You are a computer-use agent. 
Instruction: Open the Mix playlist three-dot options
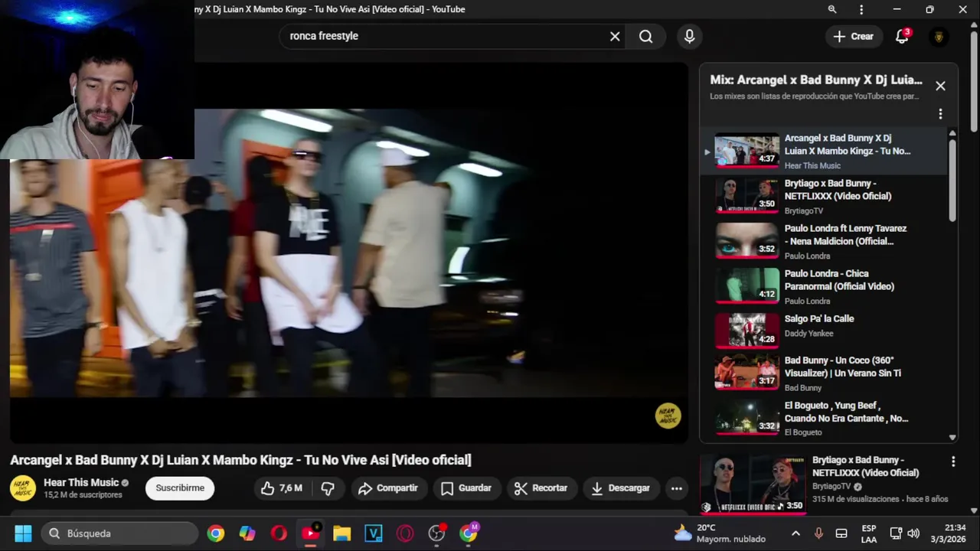click(x=940, y=114)
